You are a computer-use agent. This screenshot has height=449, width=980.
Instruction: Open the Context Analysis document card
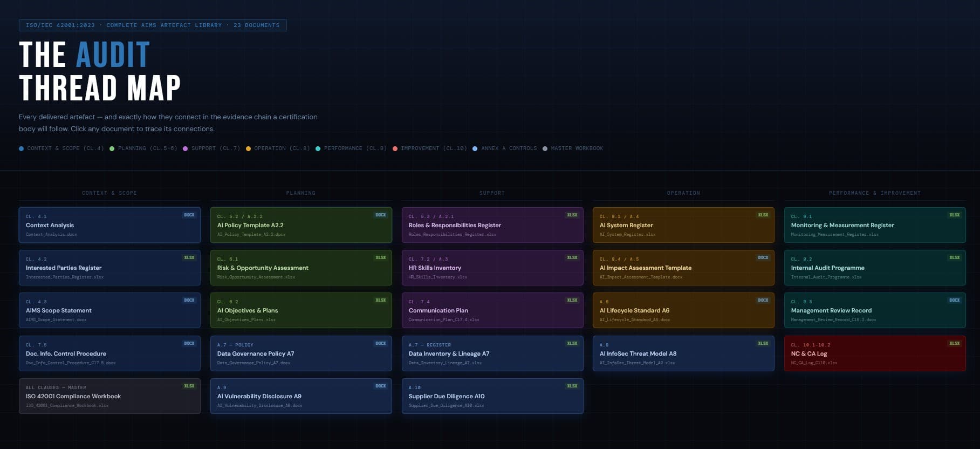[x=109, y=225]
